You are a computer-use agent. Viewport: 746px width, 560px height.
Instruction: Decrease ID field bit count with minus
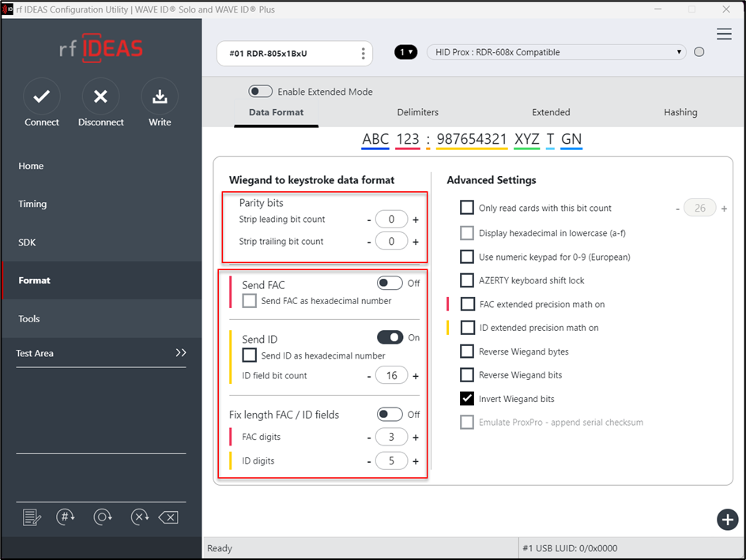tap(369, 377)
